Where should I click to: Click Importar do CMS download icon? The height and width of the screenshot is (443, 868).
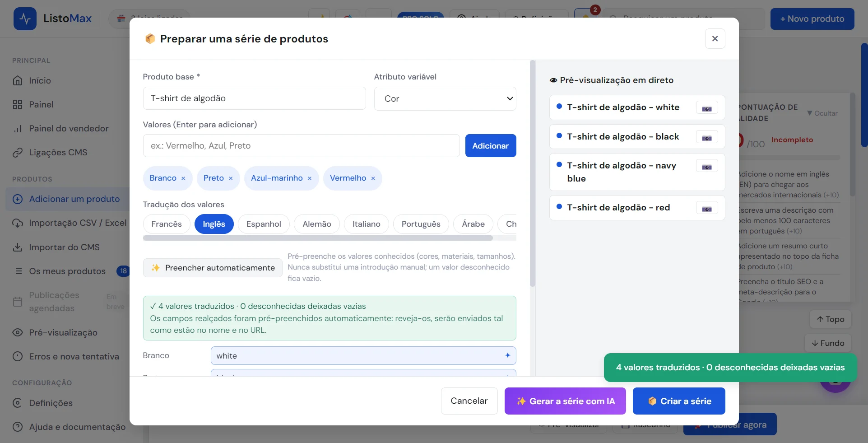[18, 247]
